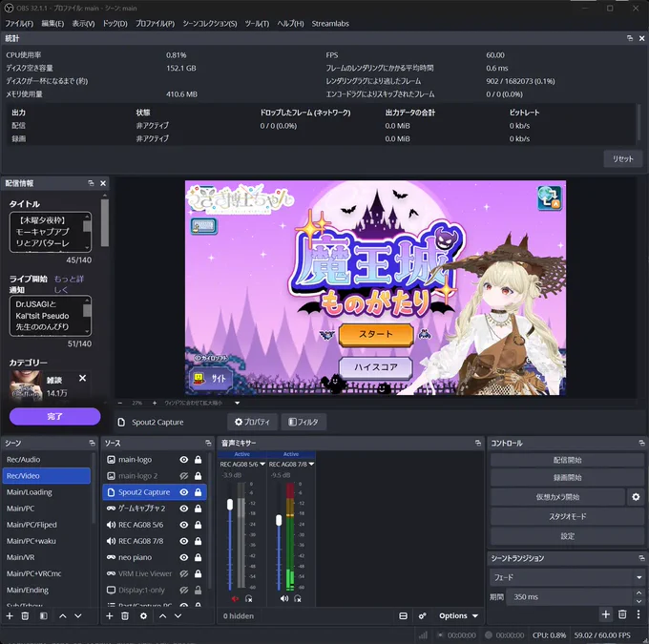
Task: Open the ツール(T) menu
Action: 257,24
